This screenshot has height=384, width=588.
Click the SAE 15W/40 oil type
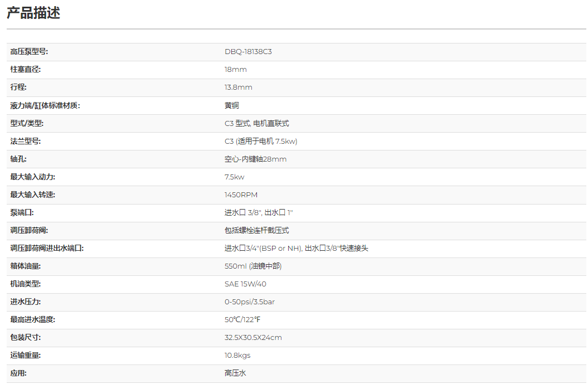(x=245, y=284)
